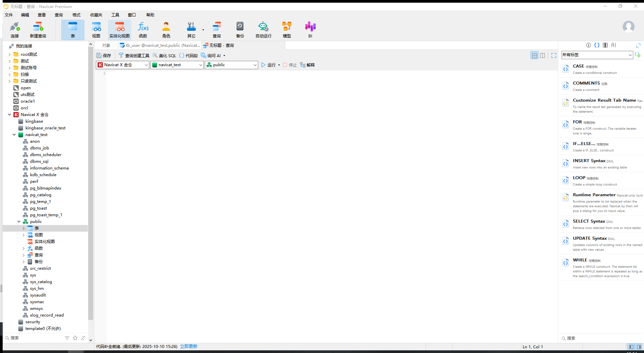Screen dimensions: 644x353
Task: Click the 立即更新 link in status bar
Action: click(189, 346)
